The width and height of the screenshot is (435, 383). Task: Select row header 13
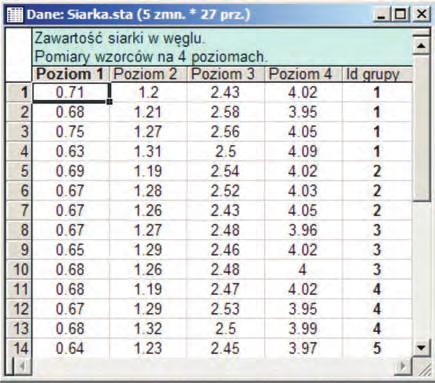[19, 328]
